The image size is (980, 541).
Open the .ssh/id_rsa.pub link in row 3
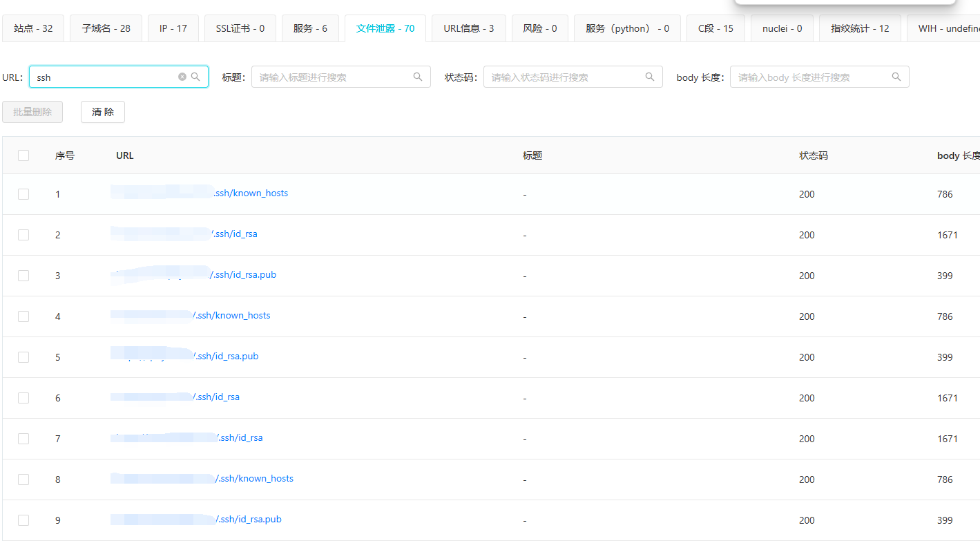[x=244, y=275]
